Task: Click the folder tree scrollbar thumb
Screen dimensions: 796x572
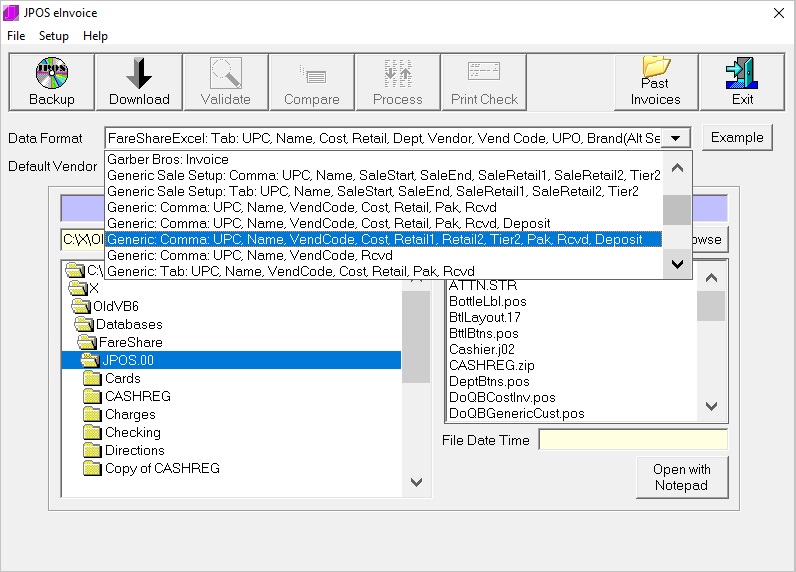Action: [x=416, y=336]
